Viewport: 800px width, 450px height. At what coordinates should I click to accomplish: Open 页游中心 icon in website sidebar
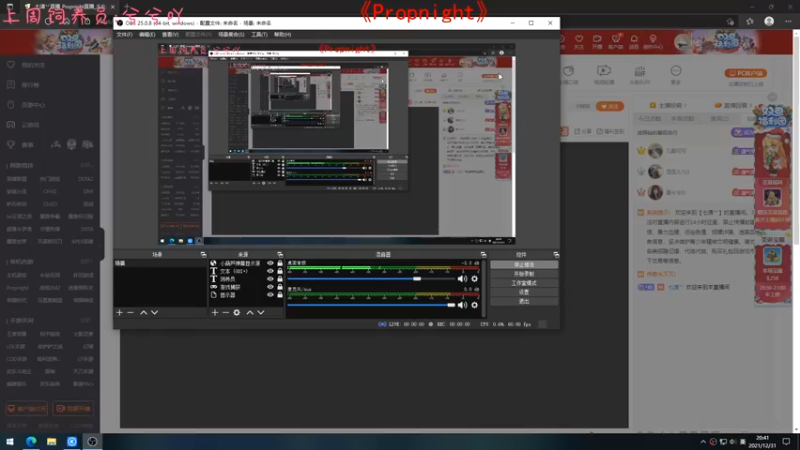[x=11, y=105]
